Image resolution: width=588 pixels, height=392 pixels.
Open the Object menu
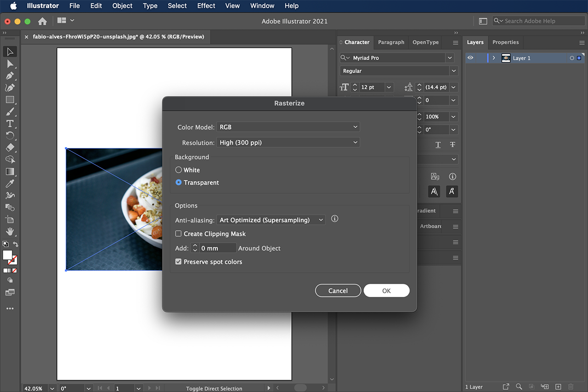click(122, 6)
